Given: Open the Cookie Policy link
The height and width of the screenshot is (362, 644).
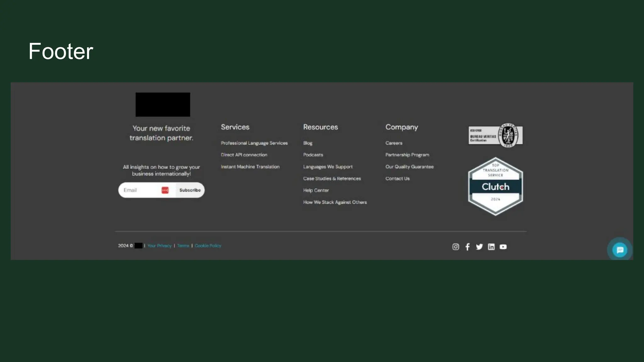Looking at the screenshot, I should (x=208, y=246).
